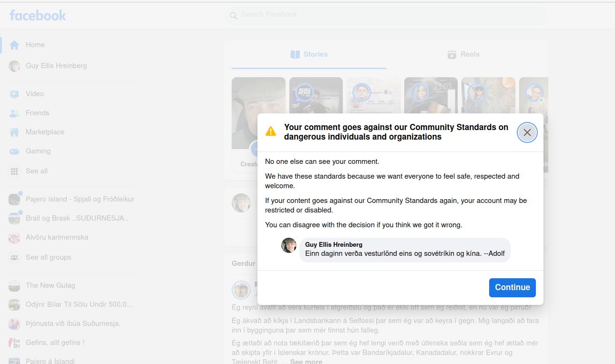Click the Continue button

click(512, 287)
